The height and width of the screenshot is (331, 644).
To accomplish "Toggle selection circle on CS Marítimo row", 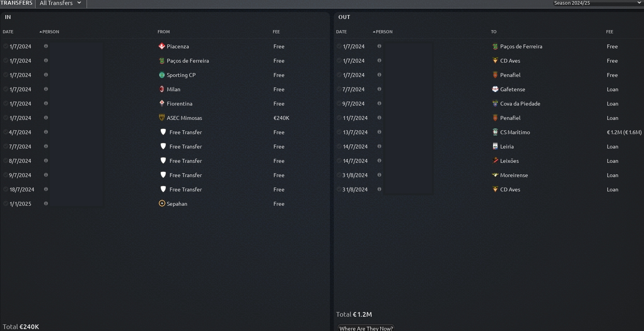I will coord(339,132).
